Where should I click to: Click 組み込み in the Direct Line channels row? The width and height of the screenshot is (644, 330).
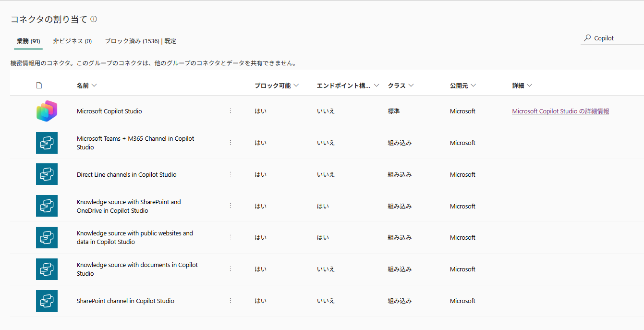tap(400, 174)
